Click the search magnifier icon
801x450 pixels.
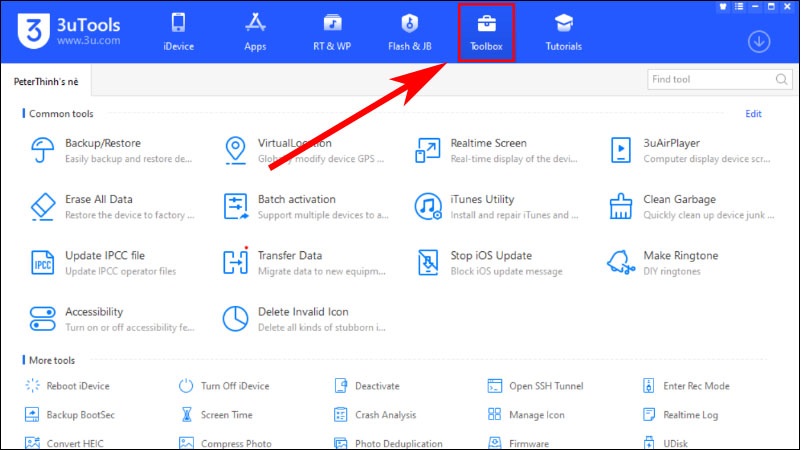(782, 79)
